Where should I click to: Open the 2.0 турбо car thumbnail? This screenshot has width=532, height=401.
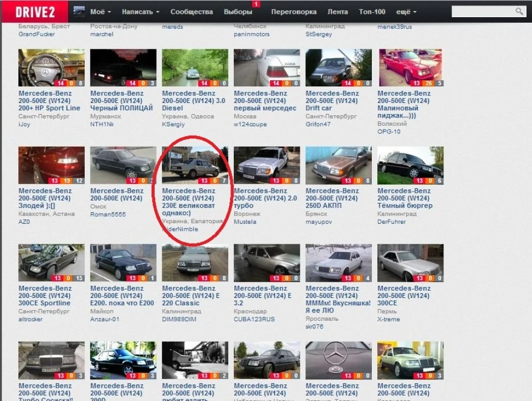click(x=267, y=165)
